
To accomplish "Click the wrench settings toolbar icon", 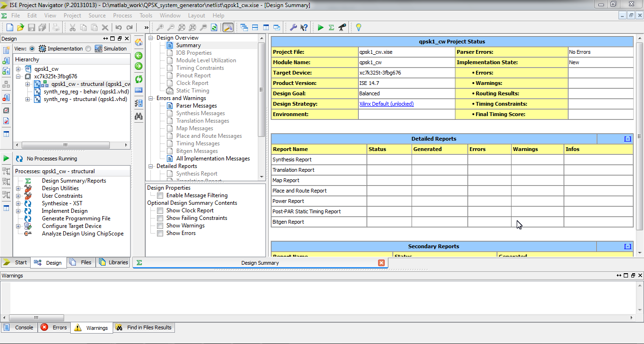I will click(x=293, y=27).
